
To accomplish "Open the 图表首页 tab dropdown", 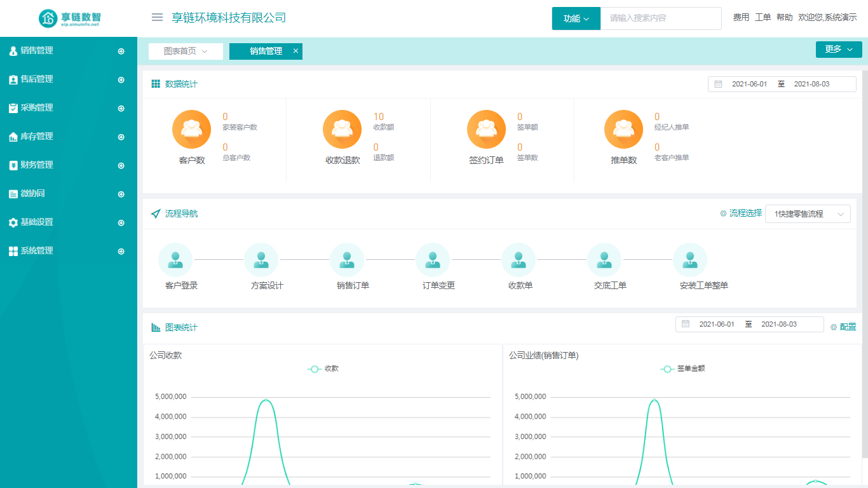I will pos(186,51).
